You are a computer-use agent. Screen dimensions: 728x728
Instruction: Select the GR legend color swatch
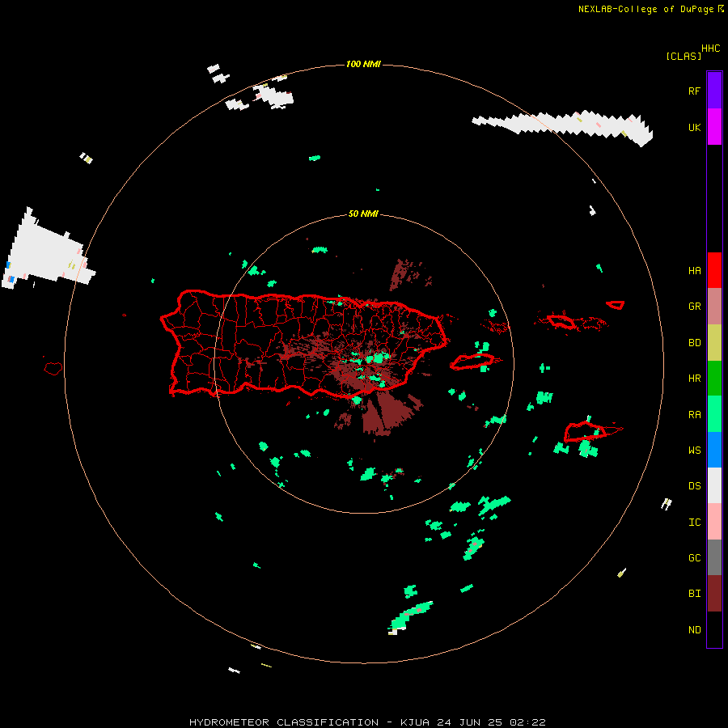pos(714,306)
